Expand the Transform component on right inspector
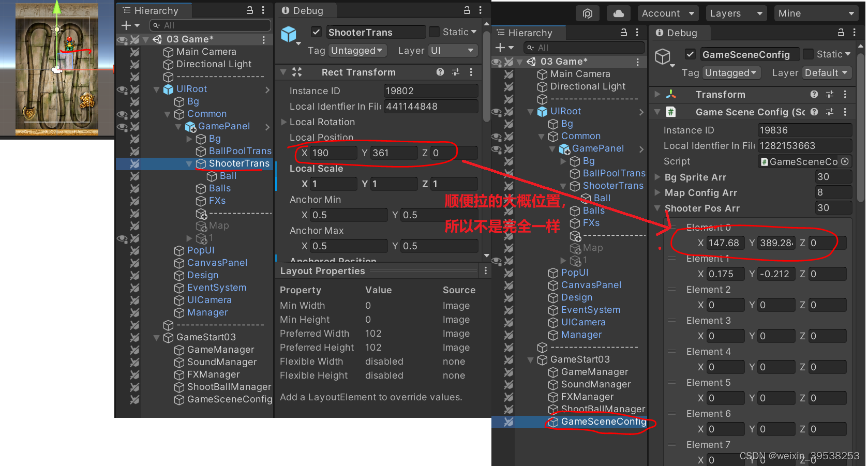The width and height of the screenshot is (868, 466). pos(657,94)
